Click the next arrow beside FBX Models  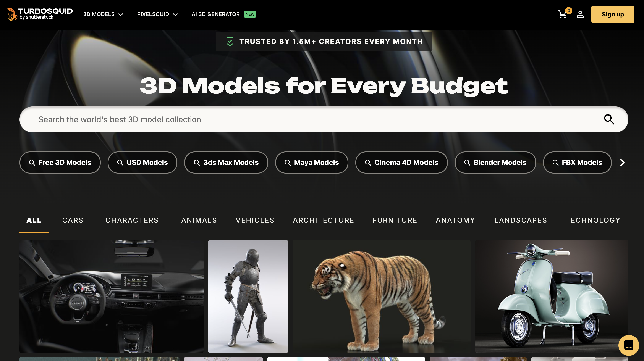622,163
